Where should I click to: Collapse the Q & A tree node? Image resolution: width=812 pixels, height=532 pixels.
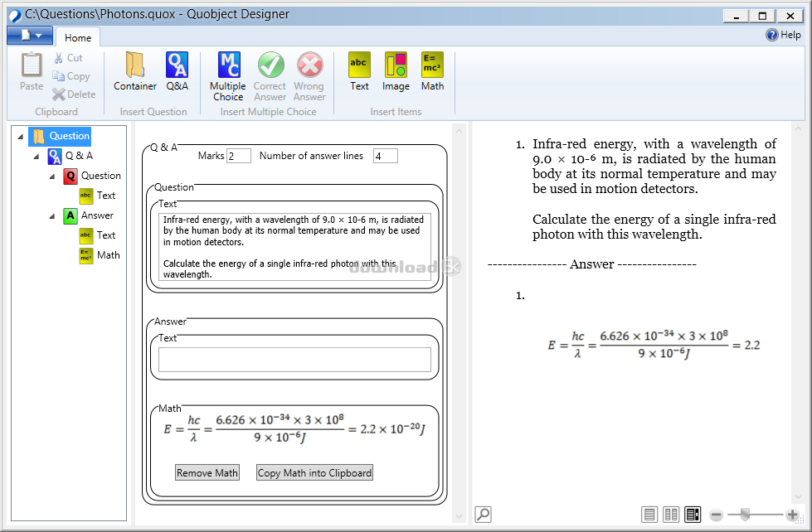pos(36,157)
